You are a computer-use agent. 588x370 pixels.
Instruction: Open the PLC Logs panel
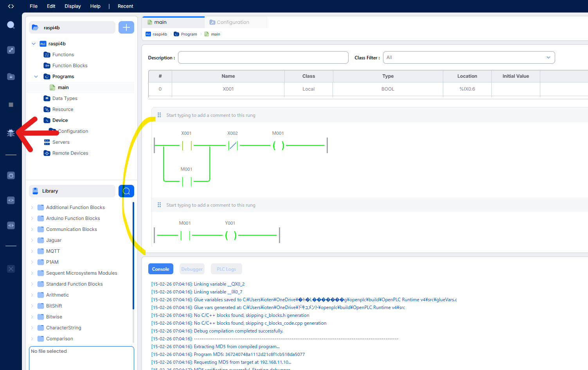(x=226, y=269)
